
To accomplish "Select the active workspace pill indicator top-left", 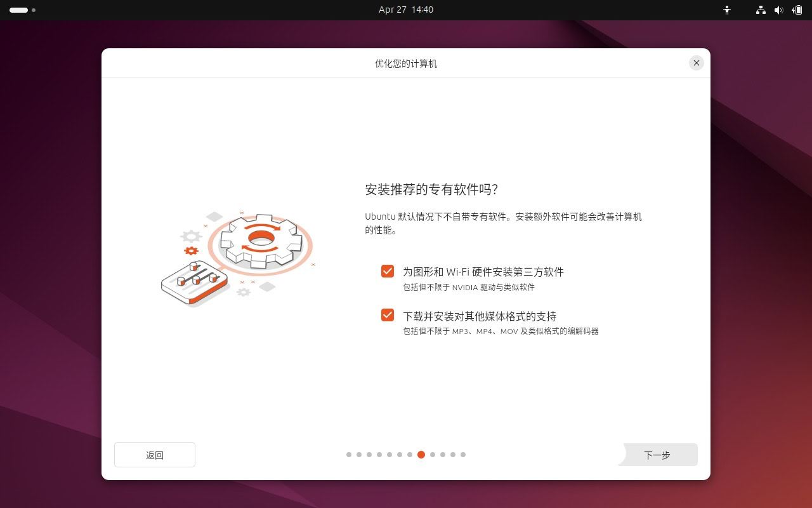I will click(18, 10).
